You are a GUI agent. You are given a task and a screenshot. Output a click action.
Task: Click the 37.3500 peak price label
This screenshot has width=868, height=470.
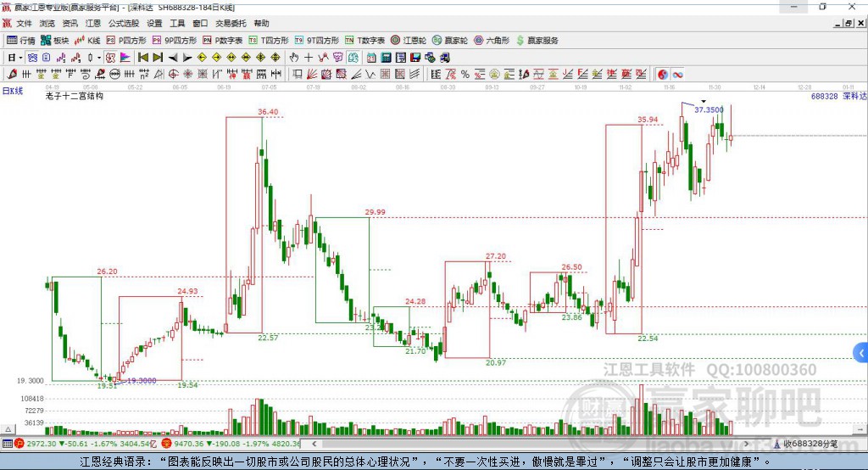click(709, 109)
